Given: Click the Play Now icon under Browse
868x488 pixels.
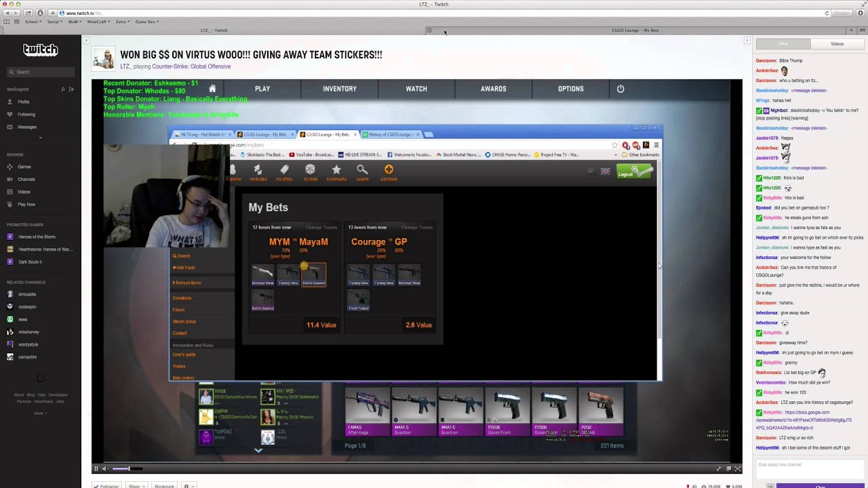Looking at the screenshot, I should (10, 204).
